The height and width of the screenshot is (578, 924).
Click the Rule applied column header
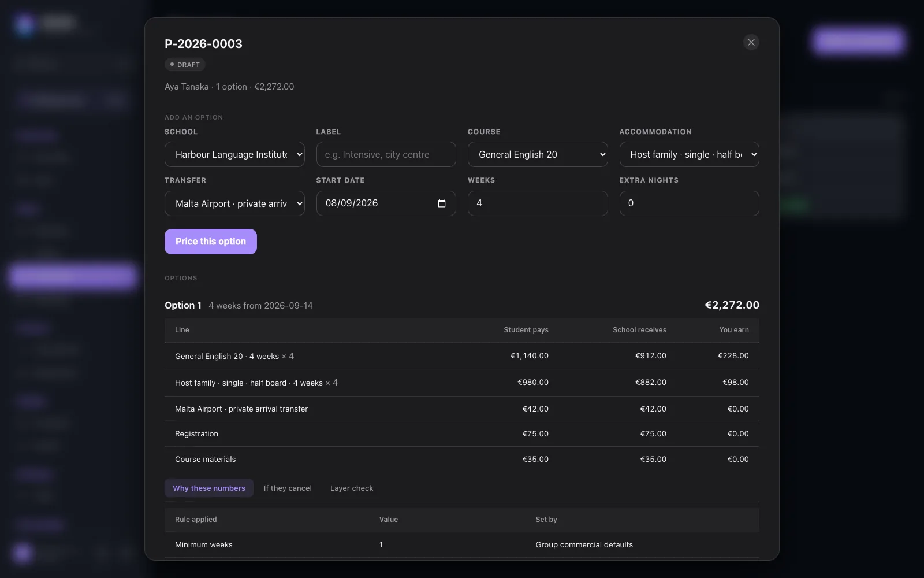196,519
